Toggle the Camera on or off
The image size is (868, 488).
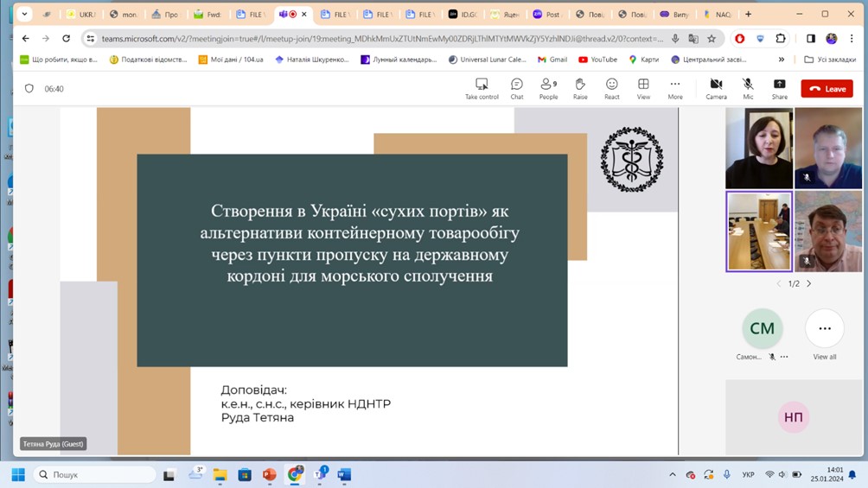click(716, 88)
